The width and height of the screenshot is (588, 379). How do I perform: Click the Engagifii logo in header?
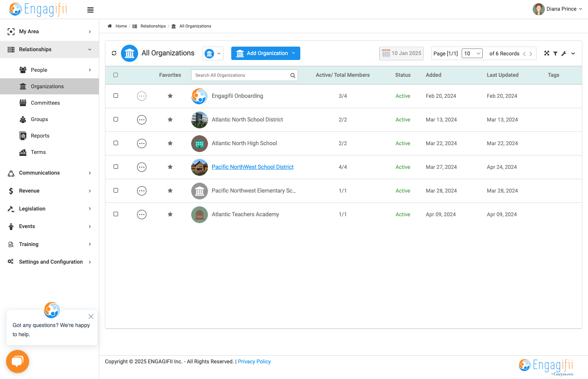click(x=38, y=9)
